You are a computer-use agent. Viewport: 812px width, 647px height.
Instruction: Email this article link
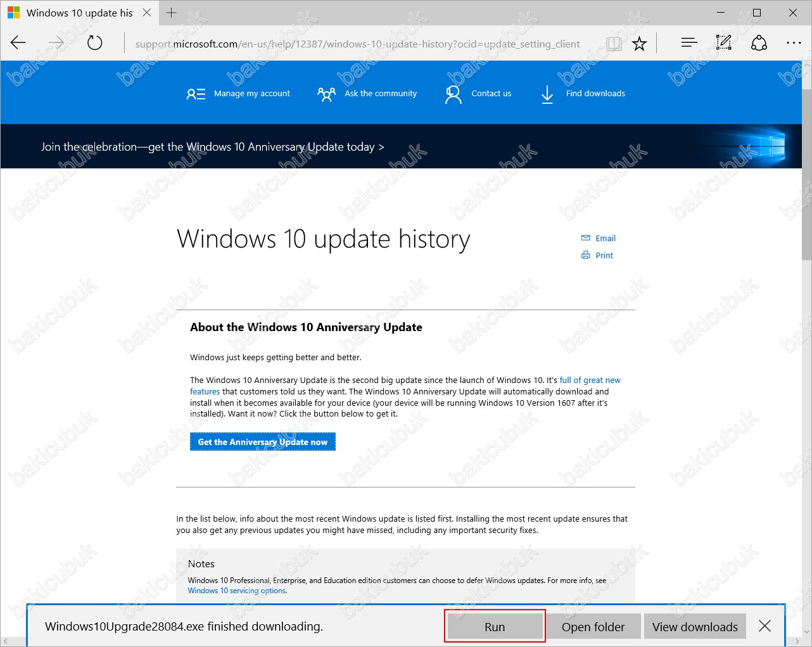pyautogui.click(x=606, y=239)
